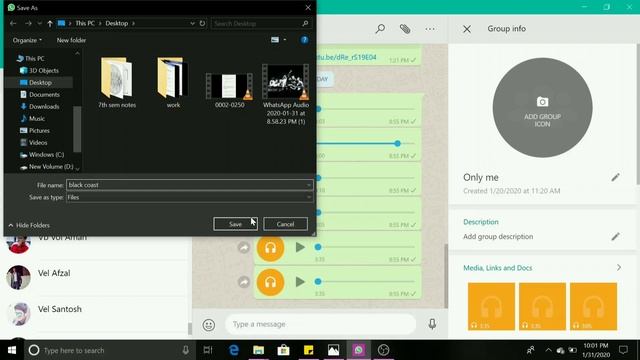Viewport: 640px width, 360px height.
Task: Click the navigation pane scrollbar
Action: (x=77, y=129)
